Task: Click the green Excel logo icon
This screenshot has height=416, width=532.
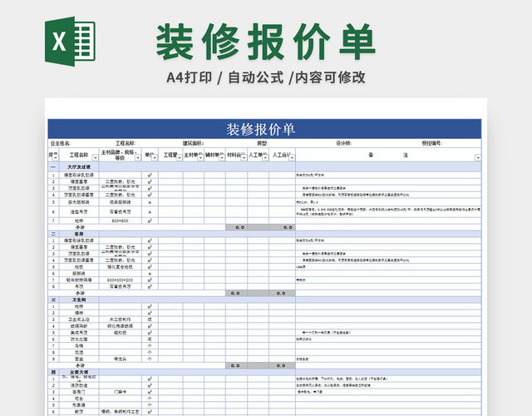Action: [x=70, y=42]
